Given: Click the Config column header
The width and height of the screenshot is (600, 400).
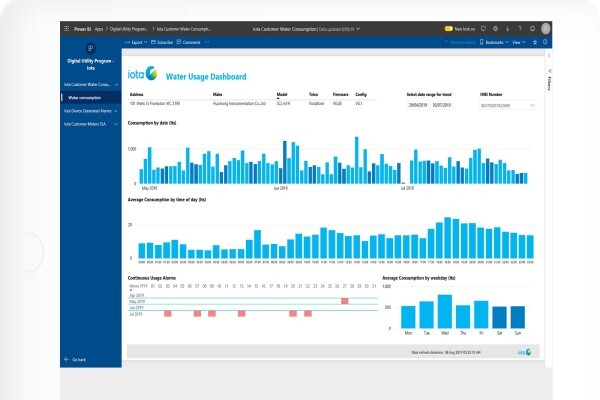Looking at the screenshot, I should [361, 95].
